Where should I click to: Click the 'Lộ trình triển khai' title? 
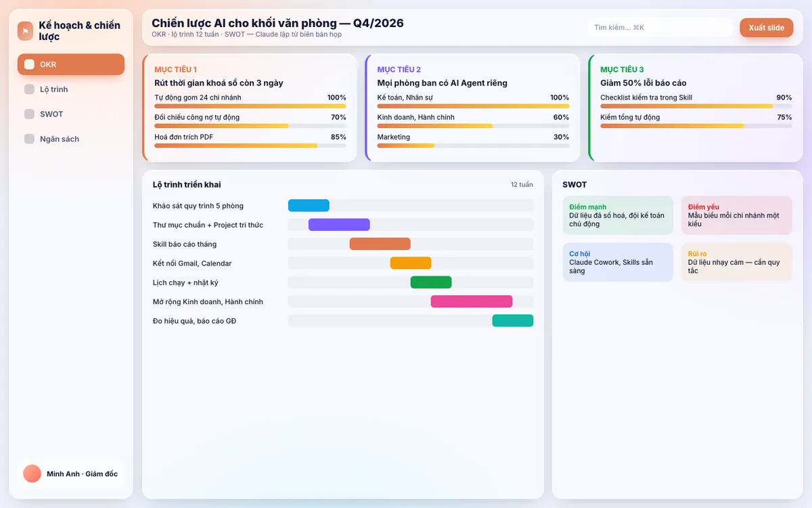click(x=187, y=185)
